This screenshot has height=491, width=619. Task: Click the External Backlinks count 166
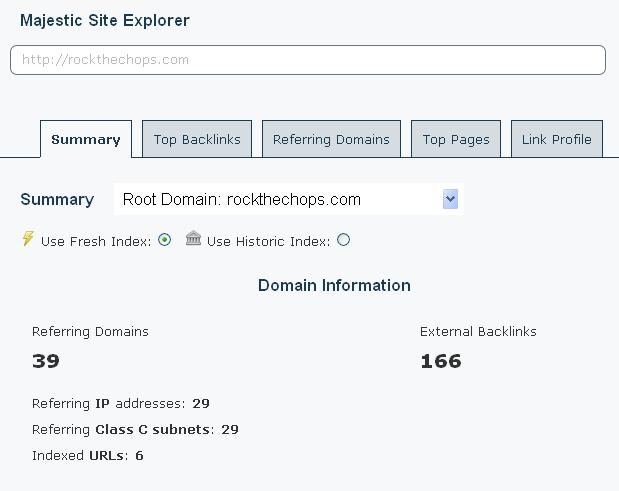tap(441, 362)
